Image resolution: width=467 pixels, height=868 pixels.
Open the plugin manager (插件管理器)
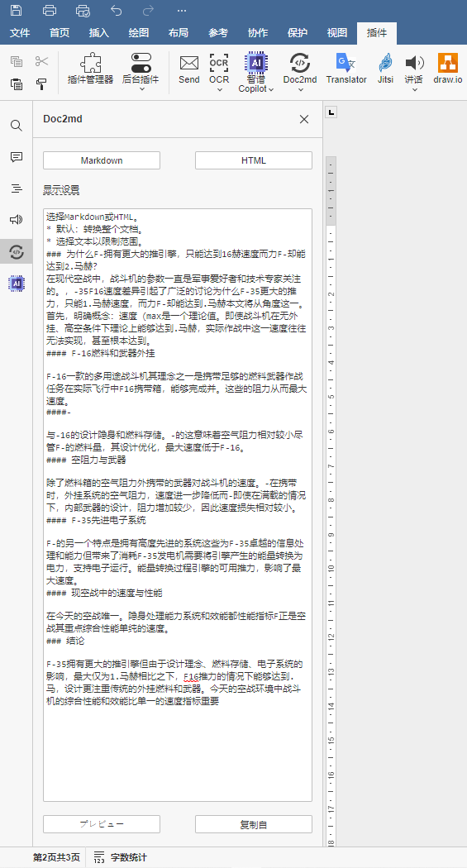point(91,68)
